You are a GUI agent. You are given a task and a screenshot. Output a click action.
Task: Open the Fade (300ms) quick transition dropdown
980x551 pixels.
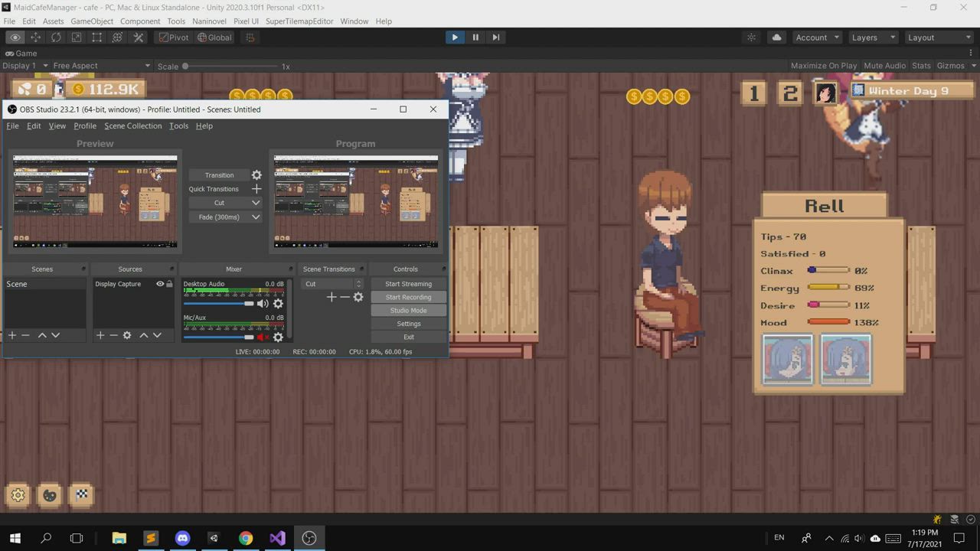pyautogui.click(x=225, y=217)
